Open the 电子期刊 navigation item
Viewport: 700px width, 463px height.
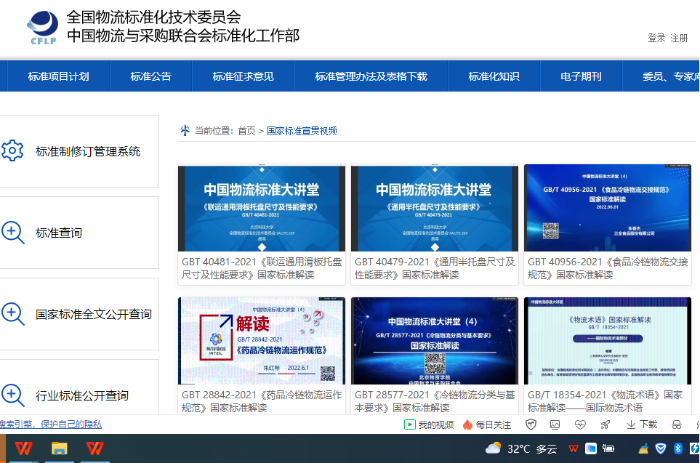(x=580, y=76)
